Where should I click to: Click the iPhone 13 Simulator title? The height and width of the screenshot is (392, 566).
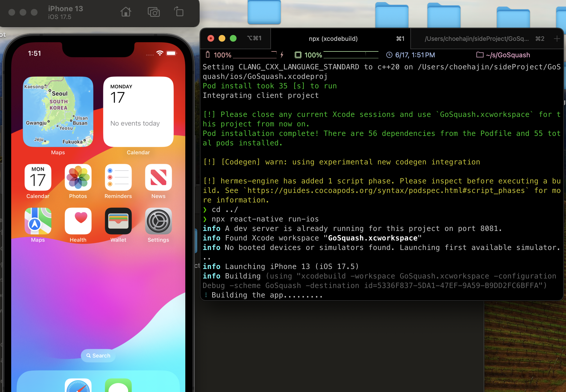pyautogui.click(x=66, y=9)
